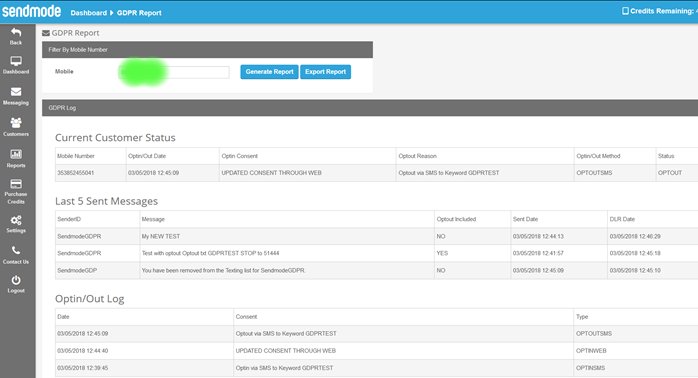Click the Logout power icon
This screenshot has height=378, width=698.
click(16, 280)
